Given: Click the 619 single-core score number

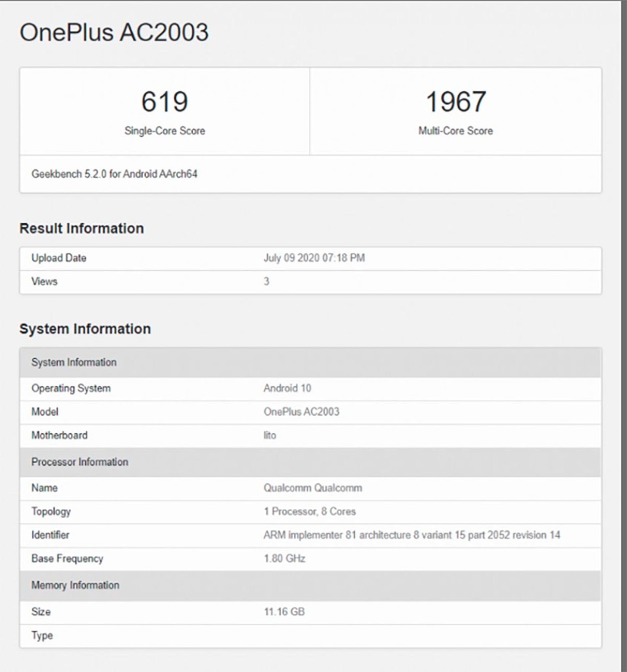Looking at the screenshot, I should pyautogui.click(x=165, y=102).
